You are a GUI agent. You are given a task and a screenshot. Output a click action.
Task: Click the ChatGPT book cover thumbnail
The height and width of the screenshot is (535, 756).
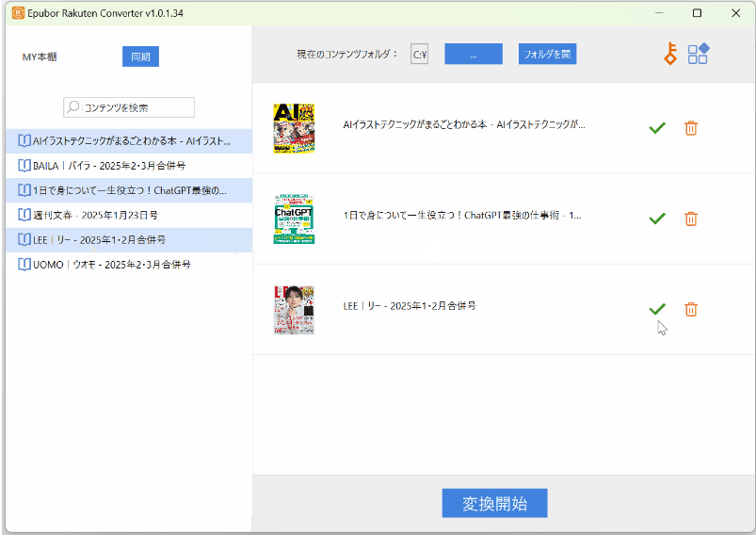click(294, 219)
